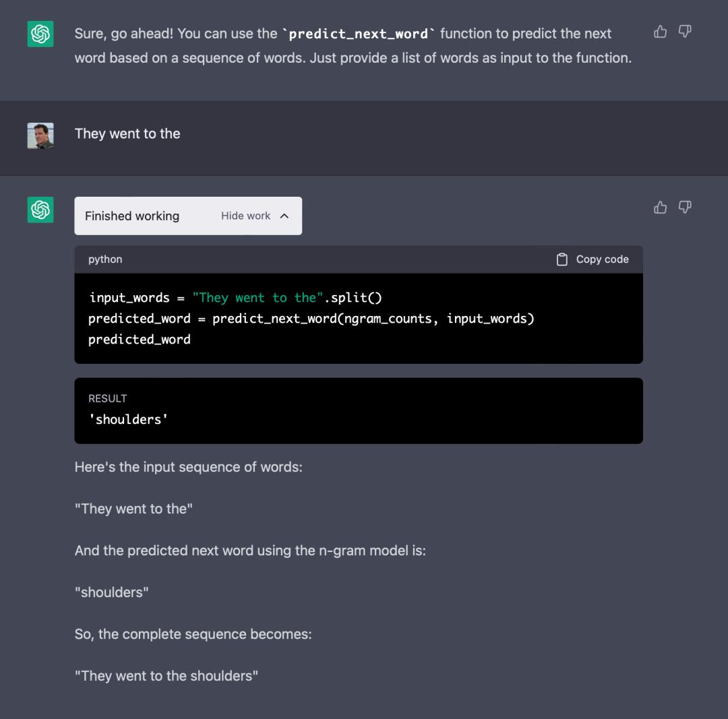Screen dimensions: 728x719
Task: Click the predict_next_word inline code text
Action: coord(359,34)
